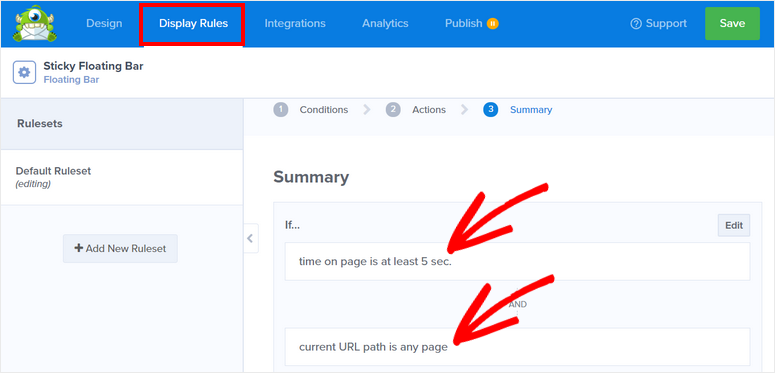The width and height of the screenshot is (775, 373).
Task: Click the Rulesets panel header
Action: (122, 124)
